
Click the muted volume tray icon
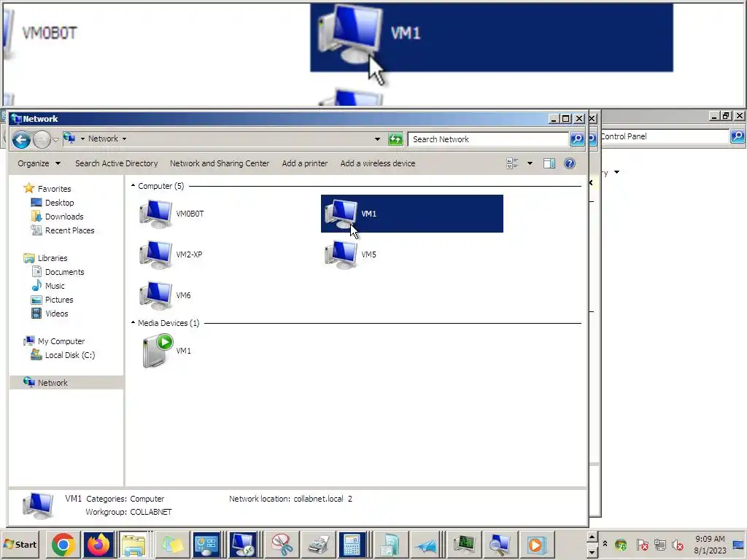tap(677, 544)
